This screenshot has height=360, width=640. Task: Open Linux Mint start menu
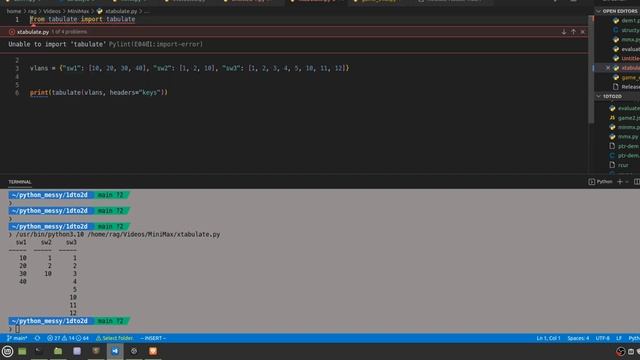[7, 351]
